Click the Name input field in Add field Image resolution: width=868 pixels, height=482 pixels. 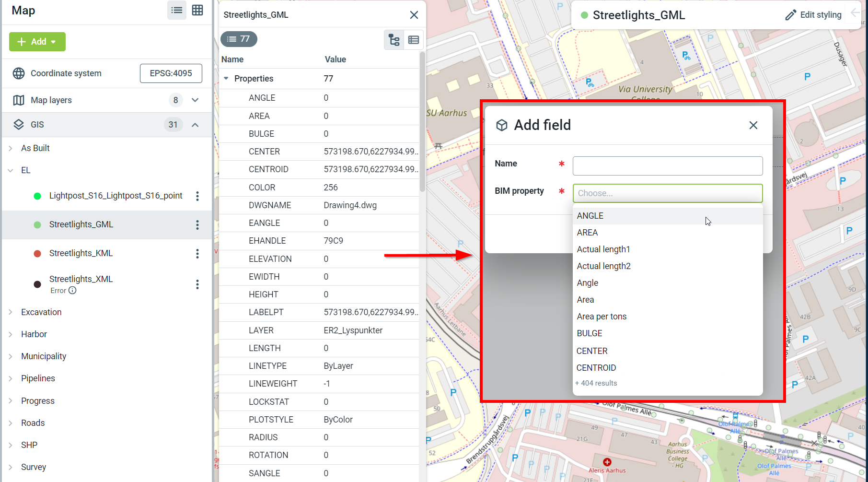coord(667,166)
